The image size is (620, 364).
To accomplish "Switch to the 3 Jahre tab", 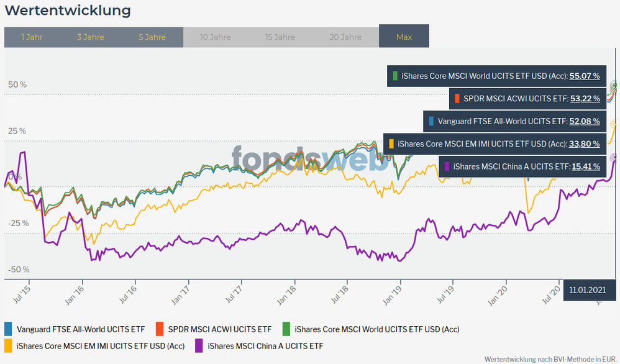I will pos(91,37).
